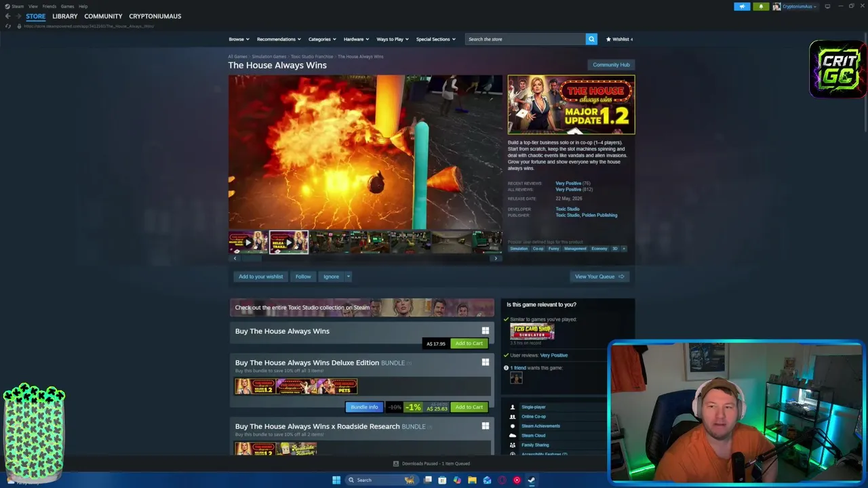Click the store search input field
Image resolution: width=868 pixels, height=488 pixels.
tap(526, 39)
